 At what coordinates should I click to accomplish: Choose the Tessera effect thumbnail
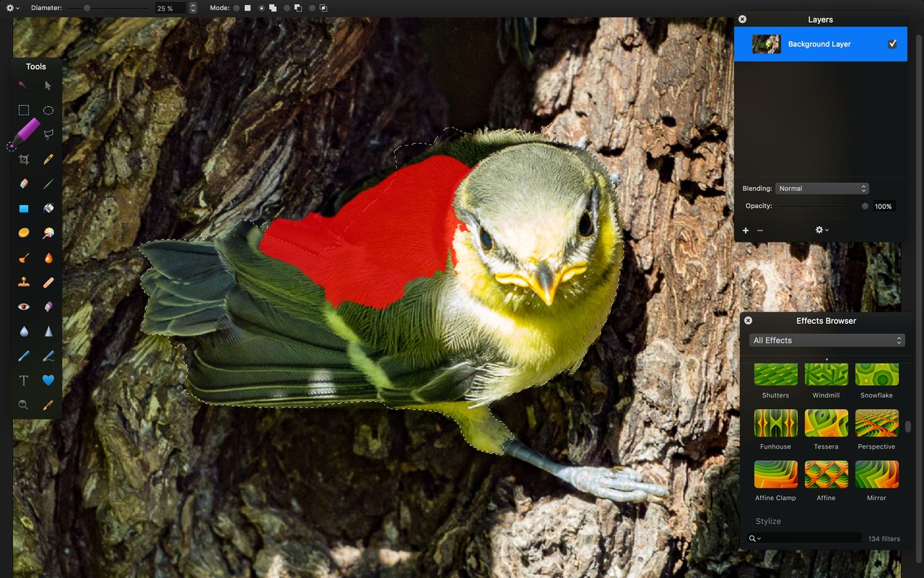[826, 423]
